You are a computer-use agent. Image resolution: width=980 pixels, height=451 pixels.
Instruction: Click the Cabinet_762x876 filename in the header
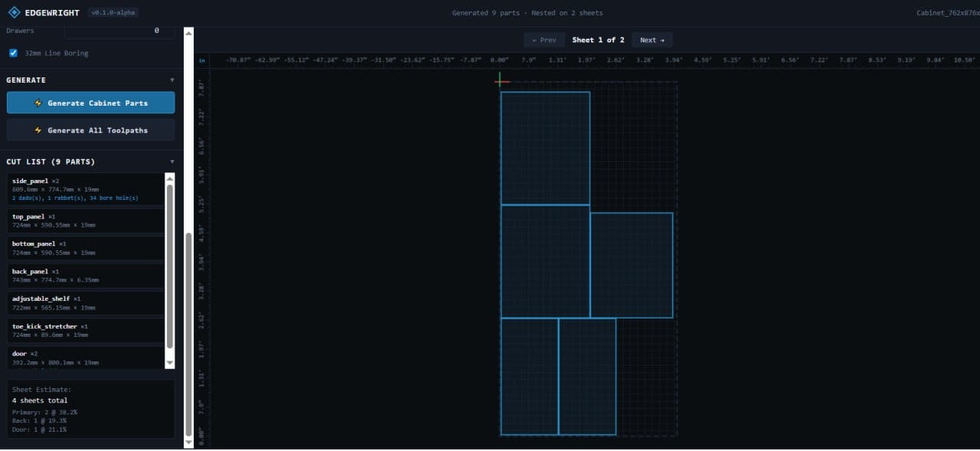pos(947,11)
